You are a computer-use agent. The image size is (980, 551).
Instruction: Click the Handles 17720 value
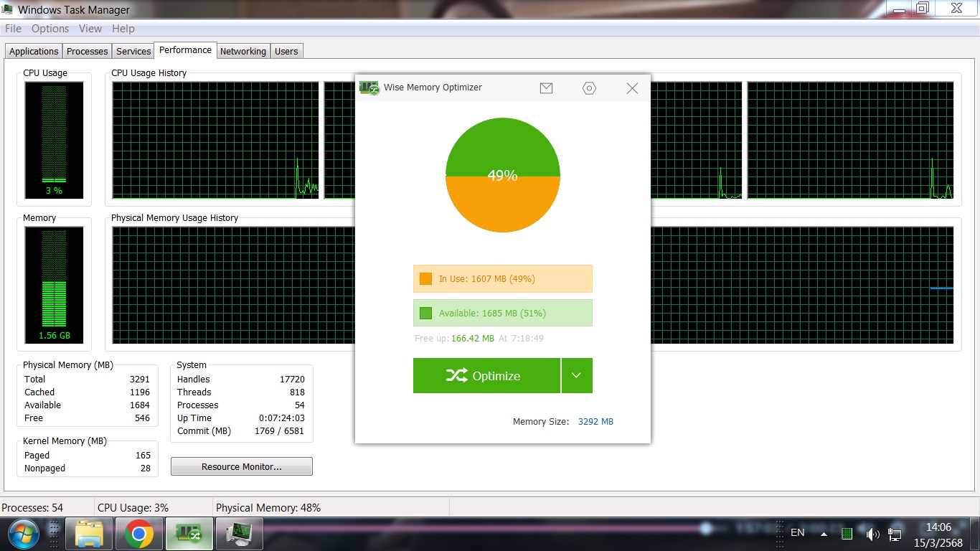click(x=292, y=379)
